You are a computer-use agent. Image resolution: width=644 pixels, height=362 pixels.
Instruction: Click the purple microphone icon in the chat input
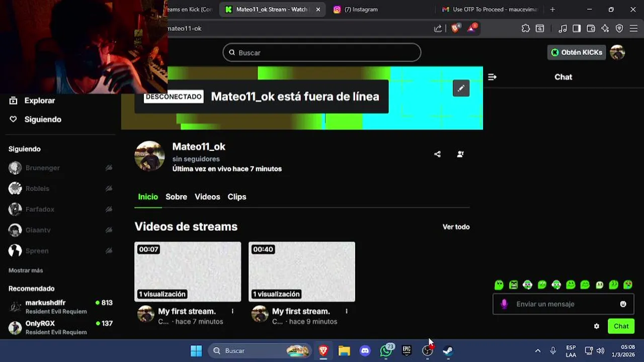click(x=504, y=304)
